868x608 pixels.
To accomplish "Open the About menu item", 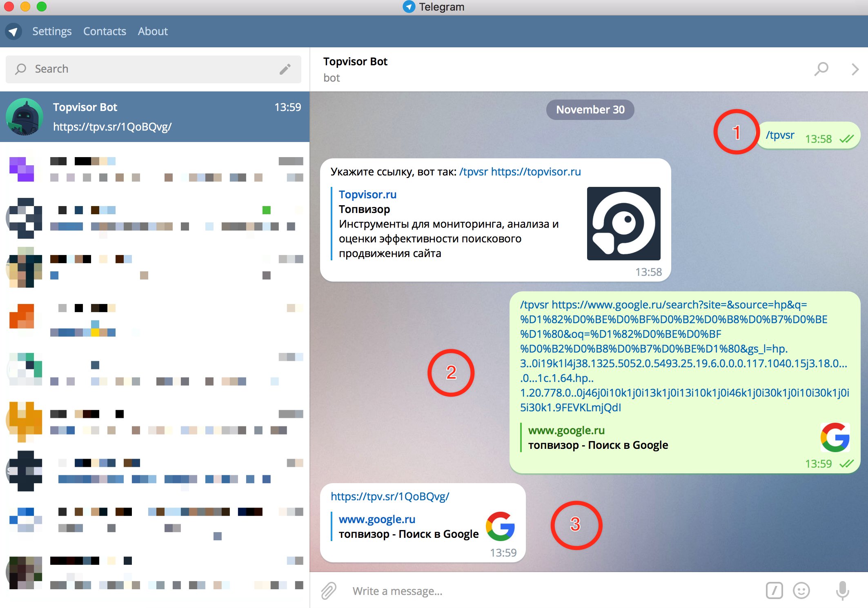I will point(153,30).
